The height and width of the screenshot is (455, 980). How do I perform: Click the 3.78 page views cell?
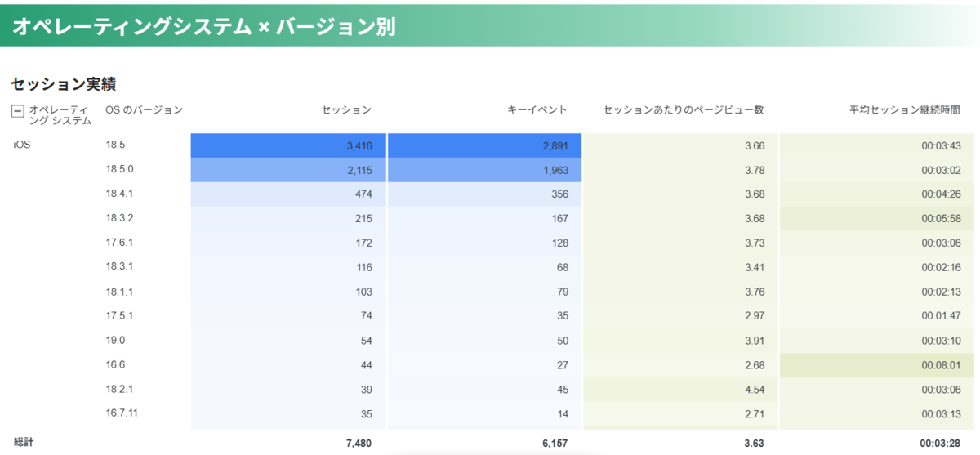[x=680, y=170]
